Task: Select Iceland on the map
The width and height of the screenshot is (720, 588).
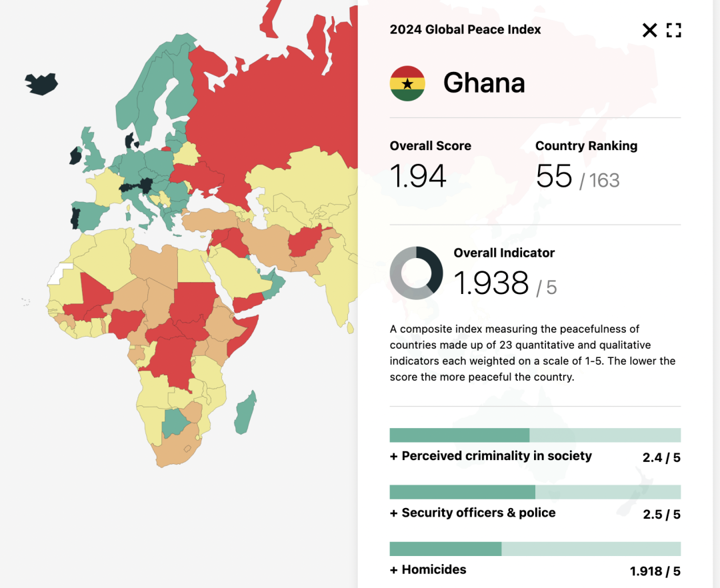Action: click(x=41, y=84)
